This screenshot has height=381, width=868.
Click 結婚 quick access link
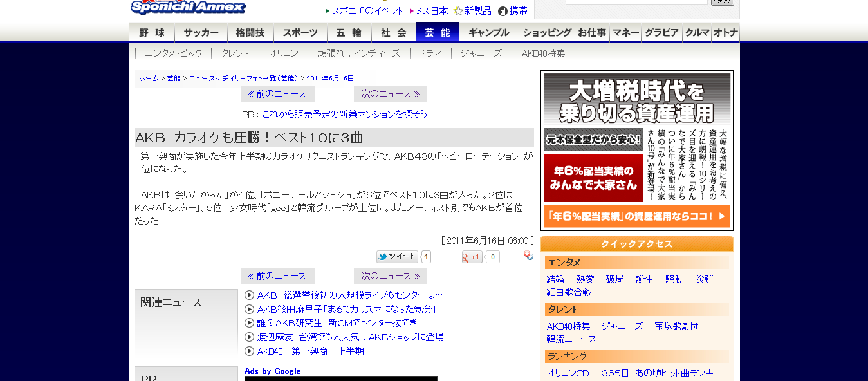pyautogui.click(x=555, y=279)
